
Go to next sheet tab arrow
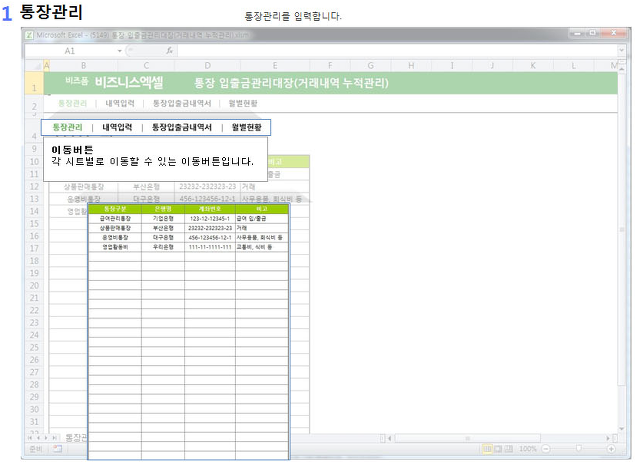(x=46, y=438)
